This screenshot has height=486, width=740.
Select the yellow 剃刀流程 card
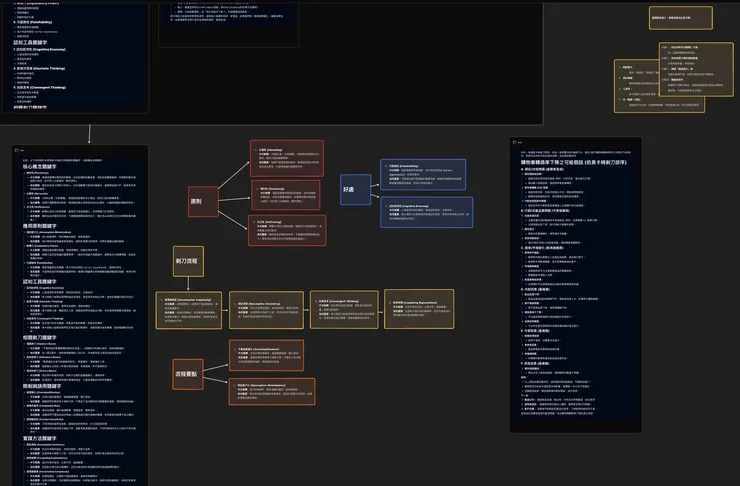(188, 261)
